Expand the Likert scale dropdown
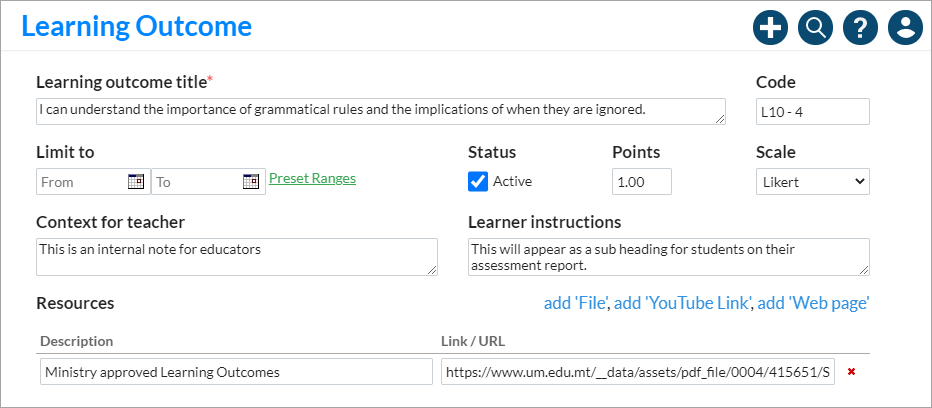Image resolution: width=932 pixels, height=408 pixels. coord(813,181)
